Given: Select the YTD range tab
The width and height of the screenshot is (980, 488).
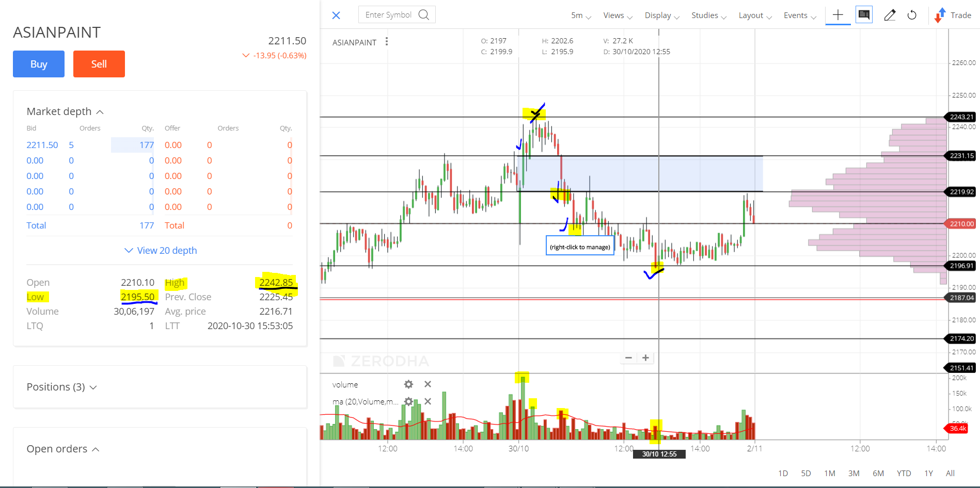Looking at the screenshot, I should click(x=904, y=473).
